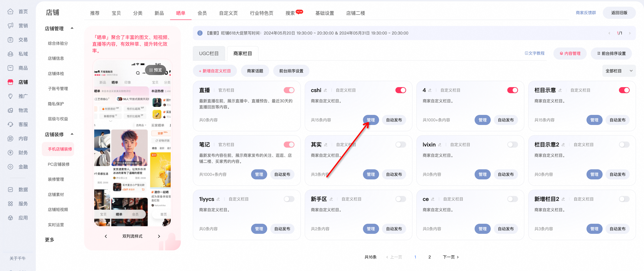The width and height of the screenshot is (644, 271).
Task: Open the 基础设置 tab
Action: 324,13
